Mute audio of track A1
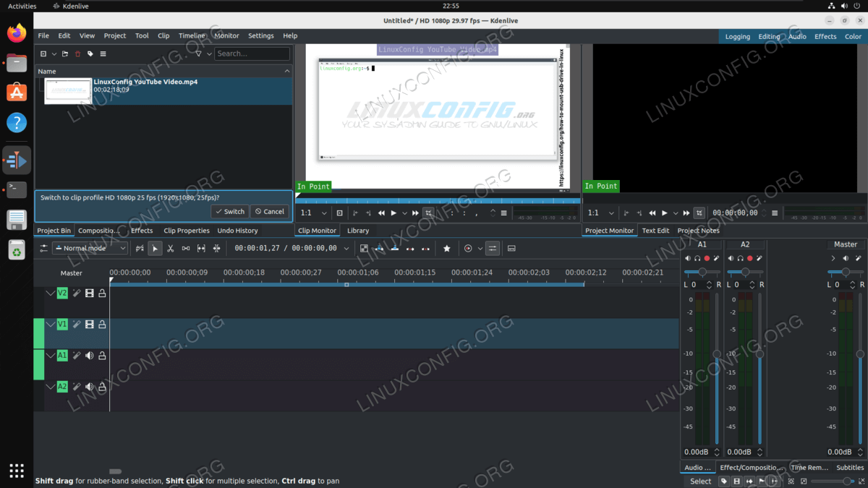This screenshot has height=488, width=868. click(90, 356)
